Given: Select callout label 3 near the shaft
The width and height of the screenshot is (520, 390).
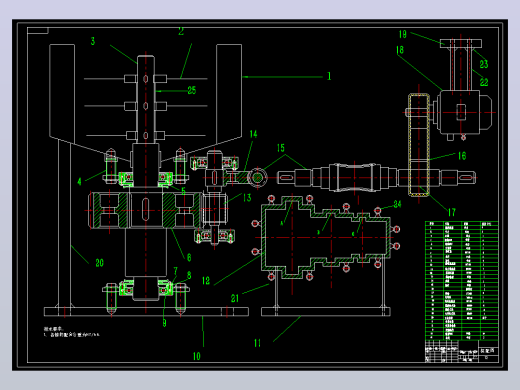Looking at the screenshot, I should pyautogui.click(x=93, y=41).
